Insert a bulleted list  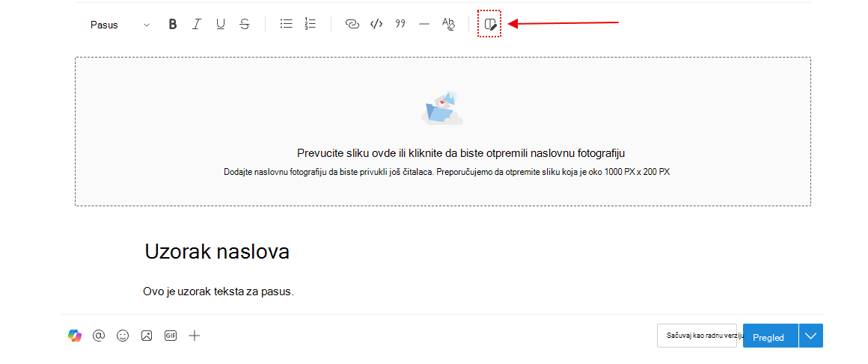(x=286, y=24)
